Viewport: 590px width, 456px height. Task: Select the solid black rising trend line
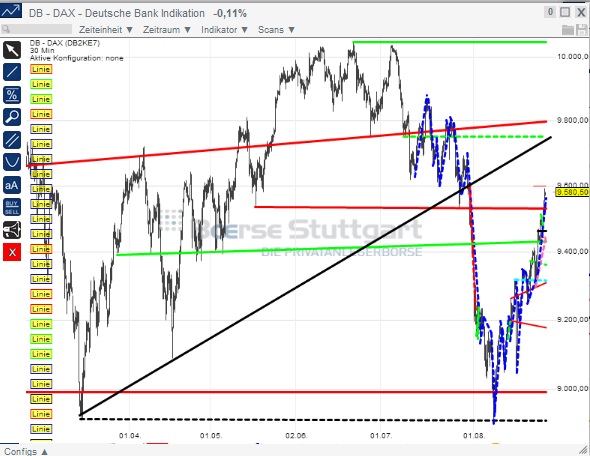point(315,277)
